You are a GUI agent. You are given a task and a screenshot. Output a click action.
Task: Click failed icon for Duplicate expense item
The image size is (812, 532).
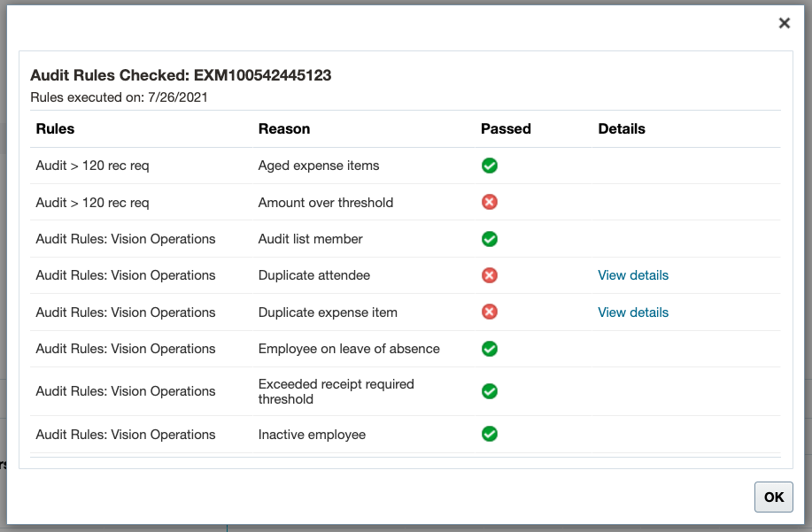489,312
